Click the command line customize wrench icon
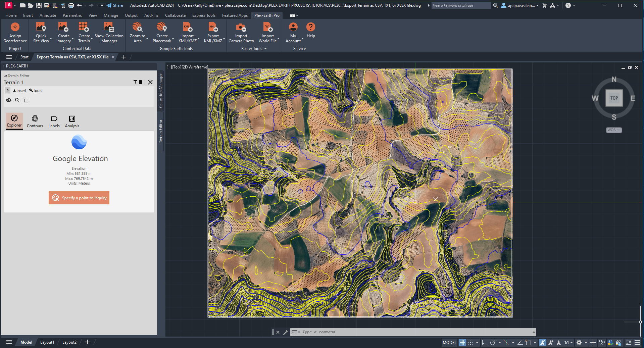The image size is (644, 348). pyautogui.click(x=286, y=332)
